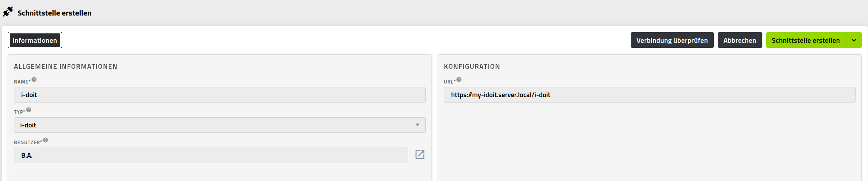Show help for the BENUTZER field
Screen dimensions: 868x181
45,140
